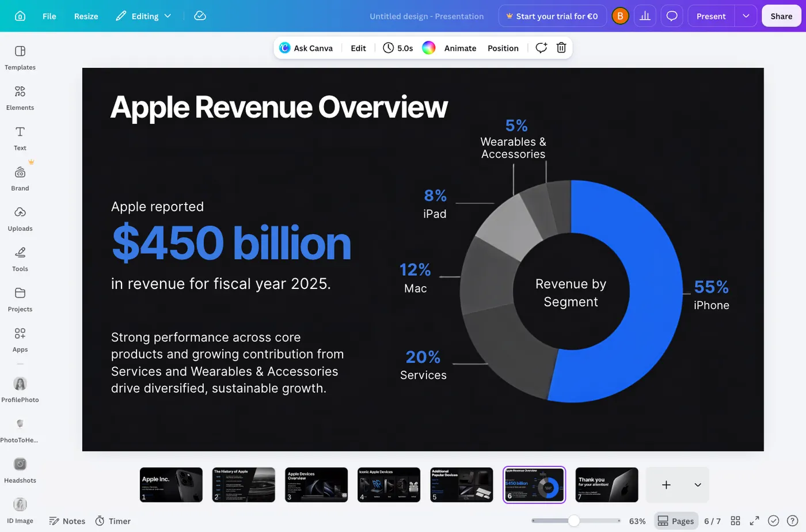Open the Tools panel
The width and height of the screenshot is (806, 532).
20,259
